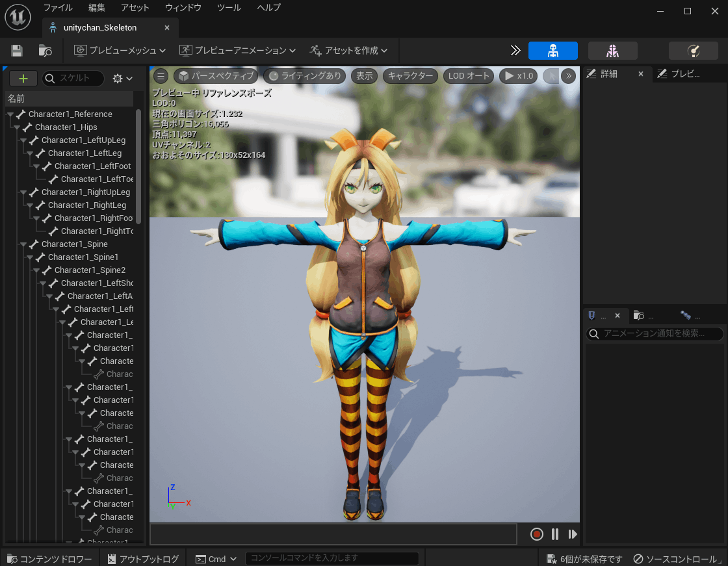Select the Character1_LeftLeg bone
The height and width of the screenshot is (566, 728).
[x=84, y=153]
